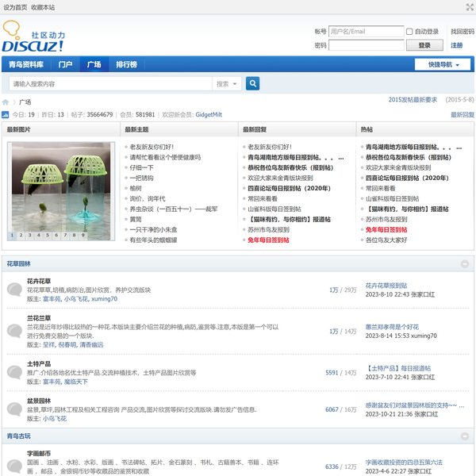Click the switch-width icon at top right
476x476 pixels.
point(469,7)
